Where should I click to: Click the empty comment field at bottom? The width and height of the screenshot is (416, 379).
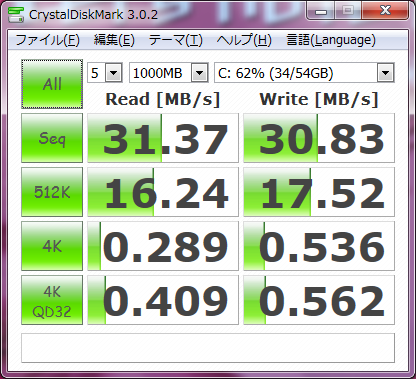208,348
